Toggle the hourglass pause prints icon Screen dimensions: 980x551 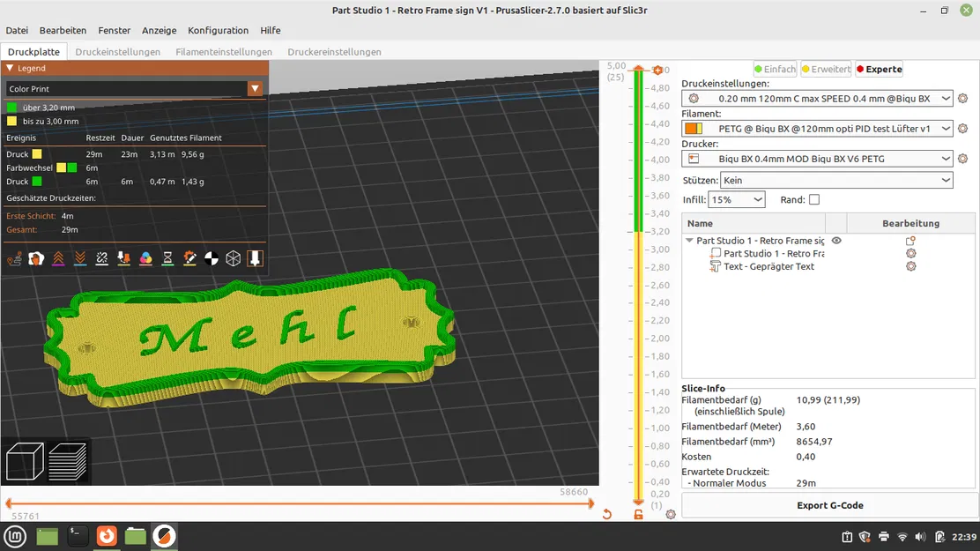click(167, 258)
